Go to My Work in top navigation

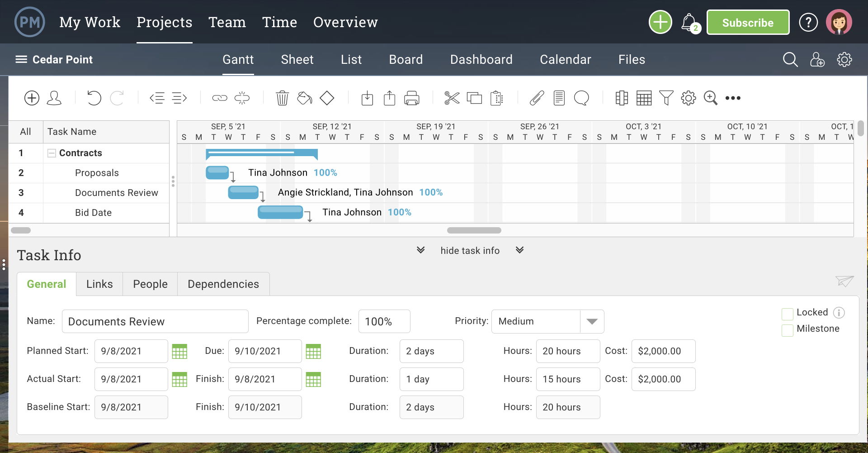pos(90,22)
